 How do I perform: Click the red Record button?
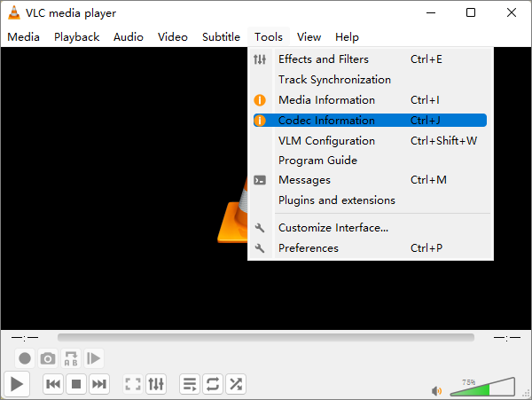(x=25, y=358)
